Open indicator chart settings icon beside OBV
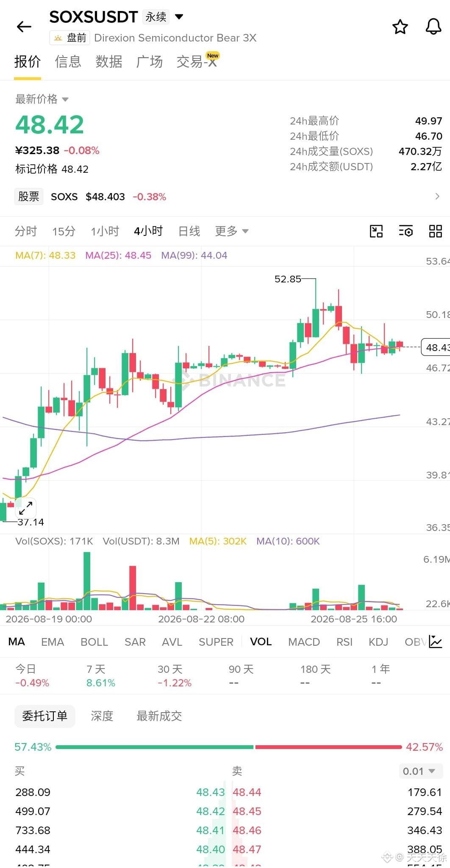 point(435,641)
